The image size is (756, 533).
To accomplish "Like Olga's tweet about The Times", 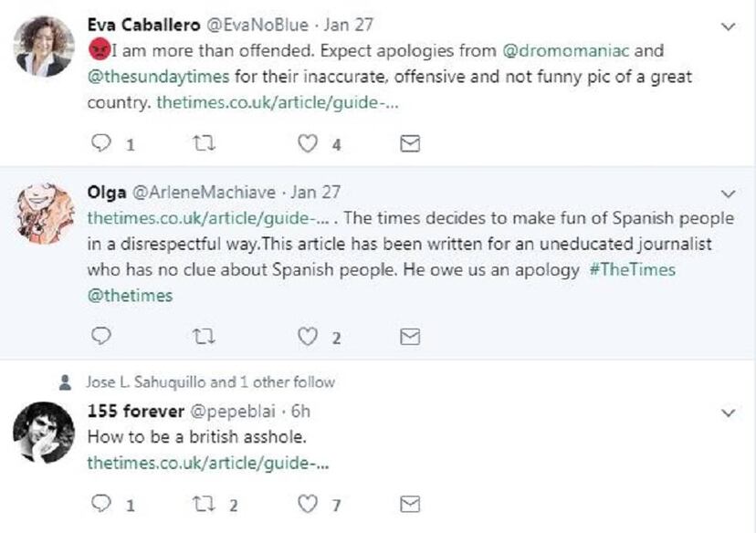I will point(310,336).
